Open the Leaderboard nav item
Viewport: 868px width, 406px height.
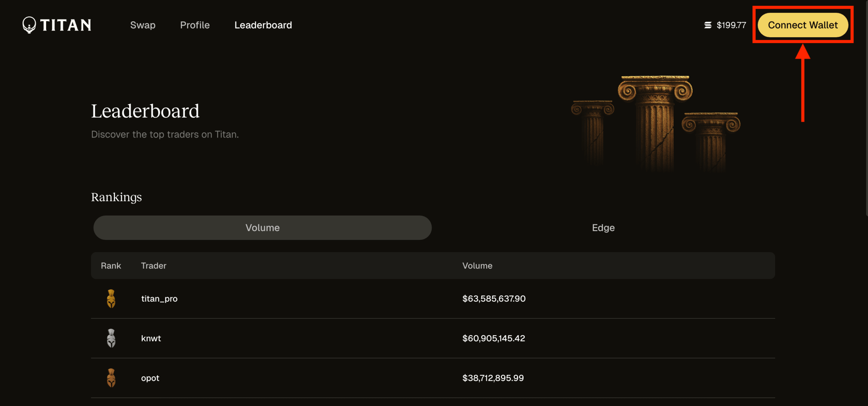point(263,25)
